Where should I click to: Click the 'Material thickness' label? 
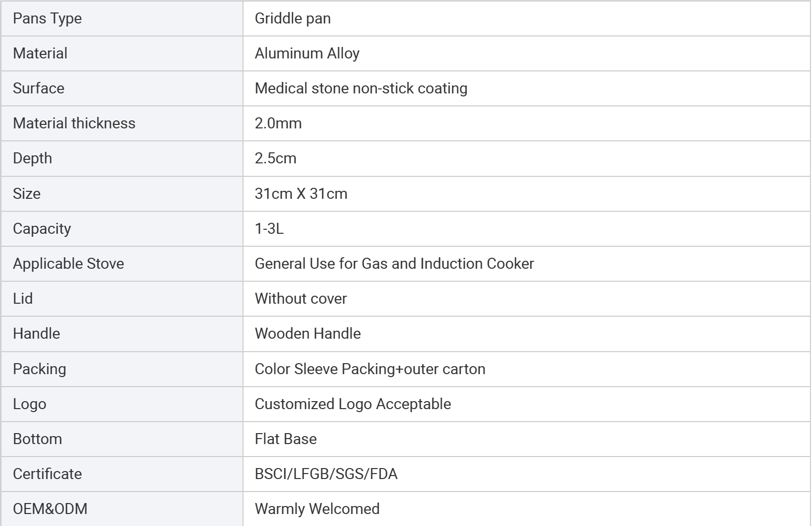click(74, 123)
